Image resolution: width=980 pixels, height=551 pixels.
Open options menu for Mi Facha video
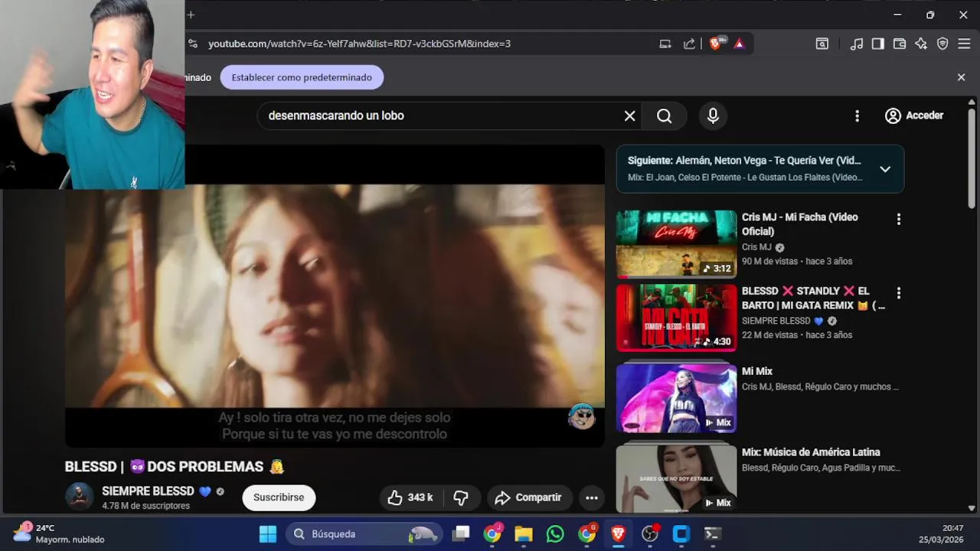[898, 219]
